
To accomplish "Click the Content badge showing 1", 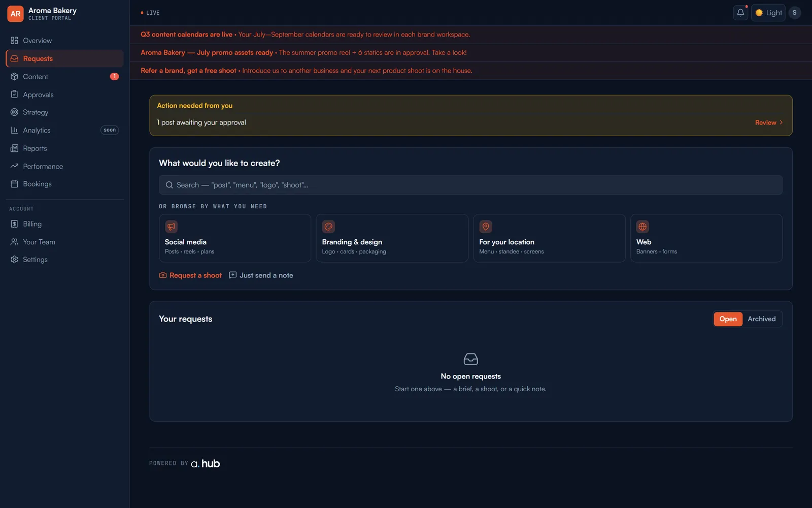I will tap(115, 77).
